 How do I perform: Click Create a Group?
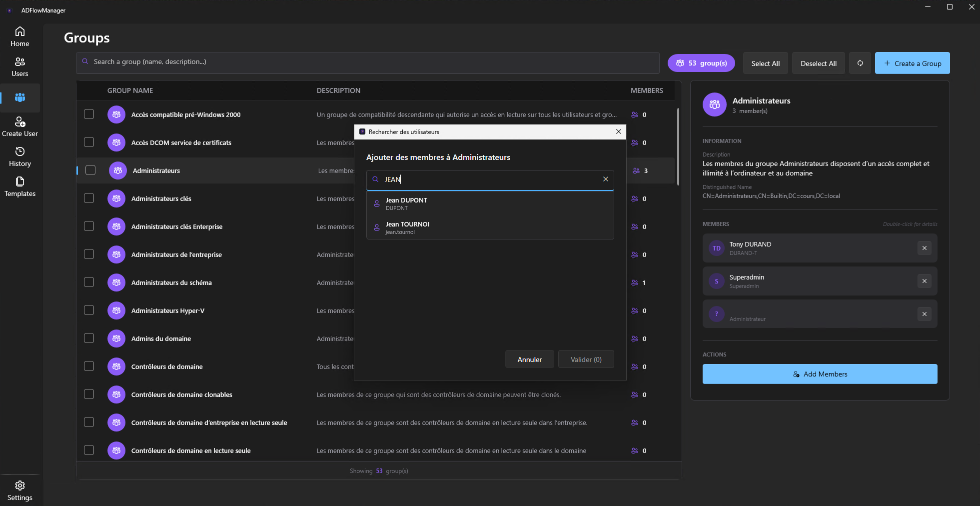tap(912, 63)
